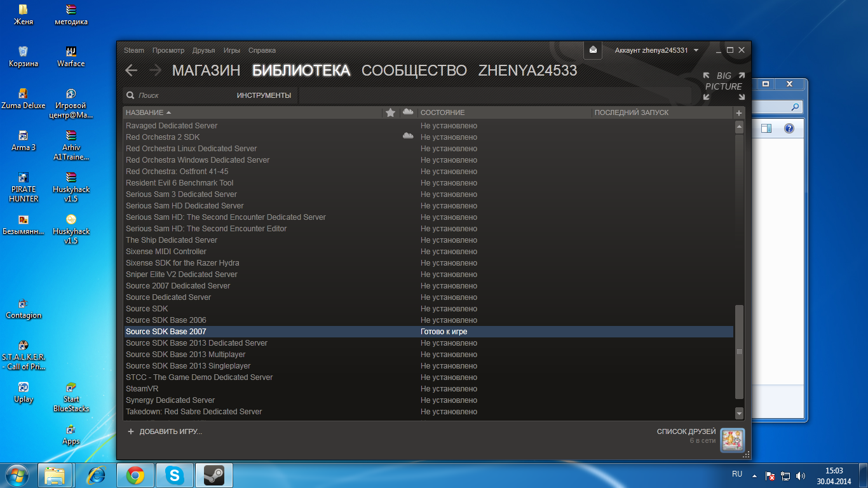Click the volume speaker tray icon
Image resolution: width=868 pixels, height=488 pixels.
pyautogui.click(x=801, y=475)
